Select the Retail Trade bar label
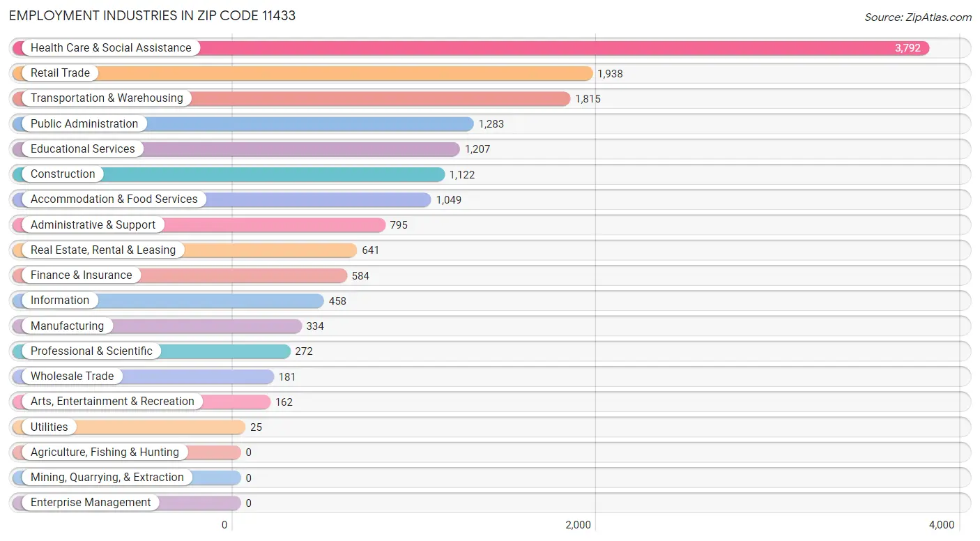The image size is (980, 541). click(60, 73)
